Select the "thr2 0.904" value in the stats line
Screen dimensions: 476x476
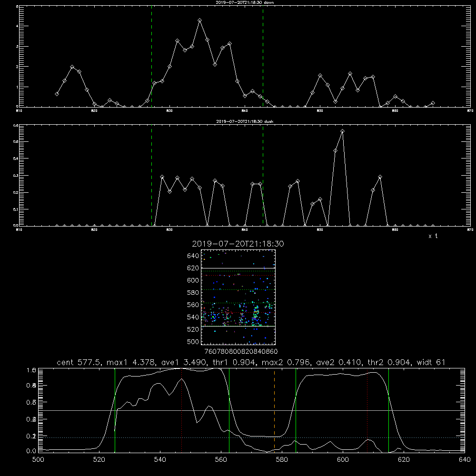click(x=390, y=362)
